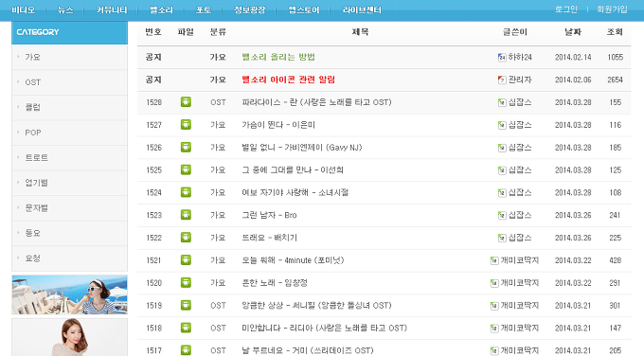This screenshot has width=644, height=356.
Task: Click author icon in row 1526
Action: click(502, 148)
